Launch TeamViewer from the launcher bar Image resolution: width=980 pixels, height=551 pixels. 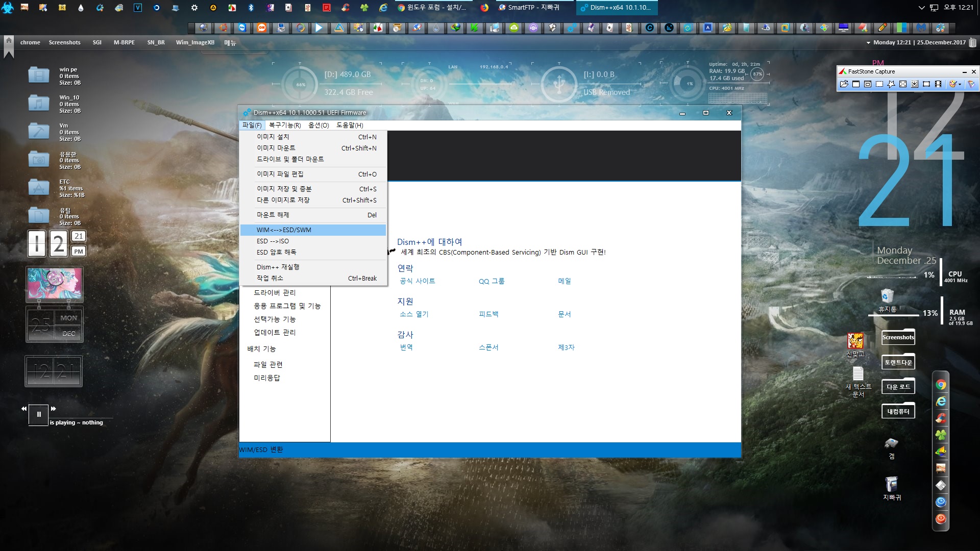pos(242,28)
